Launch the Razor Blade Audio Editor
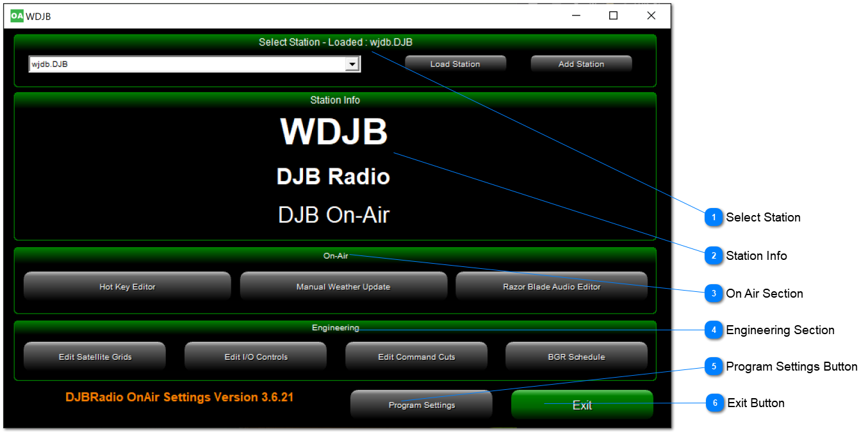 [x=552, y=286]
